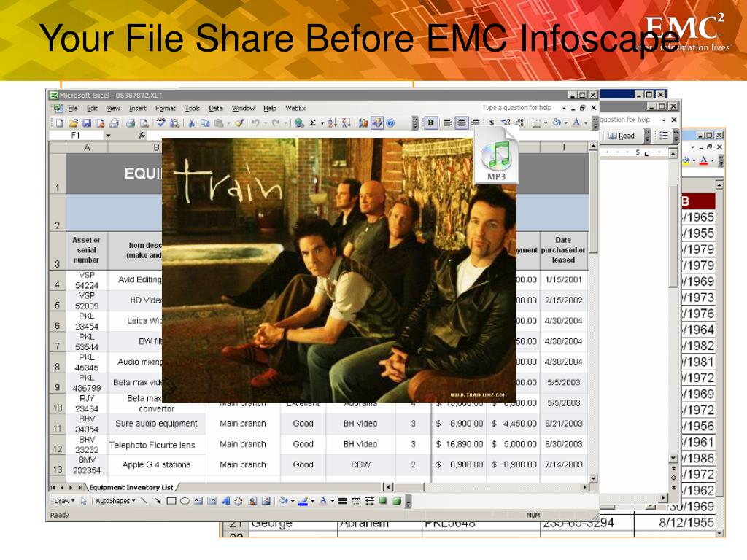Viewport: 747px width, 560px height.
Task: Open the Name Box dropdown next to F1
Action: click(108, 136)
